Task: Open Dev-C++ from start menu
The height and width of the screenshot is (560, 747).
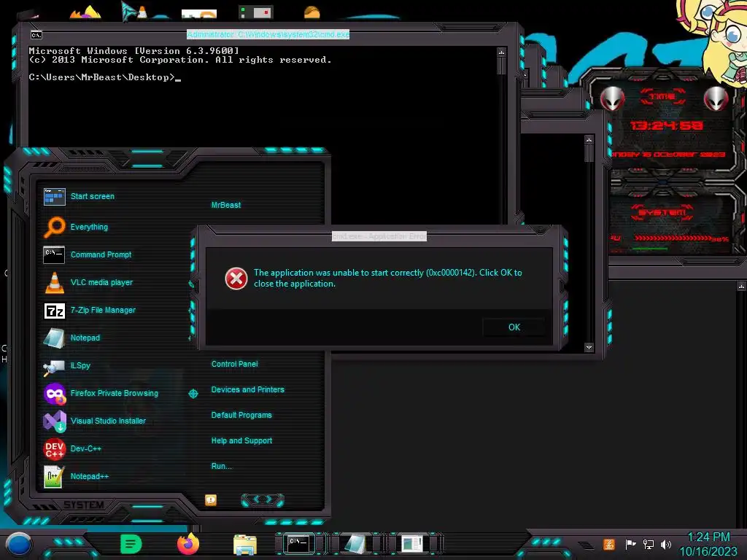Action: tap(72, 448)
